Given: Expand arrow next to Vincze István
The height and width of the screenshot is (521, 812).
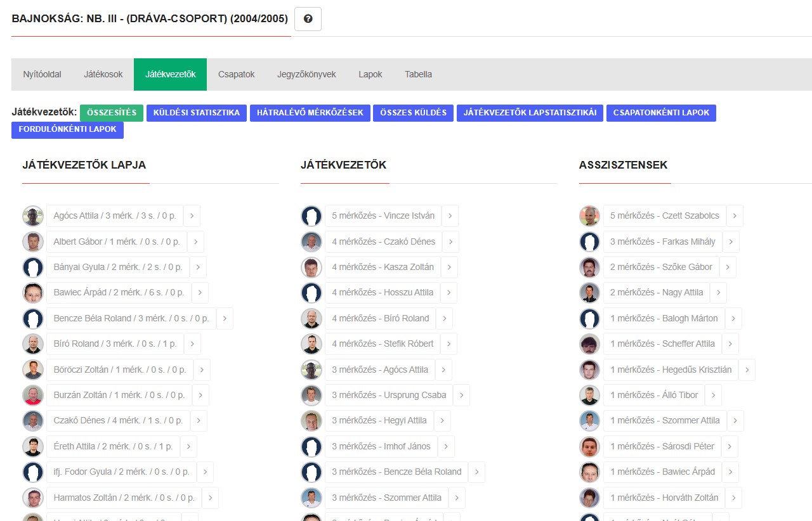Looking at the screenshot, I should tap(450, 216).
